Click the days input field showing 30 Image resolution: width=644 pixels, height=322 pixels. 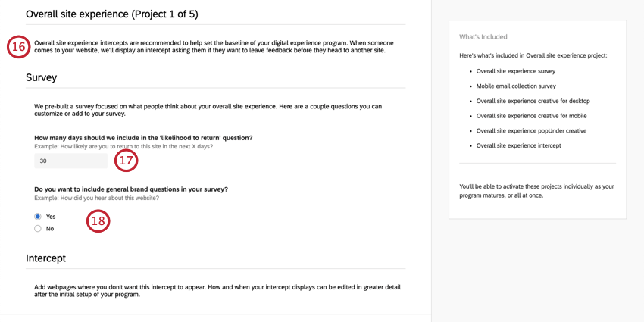(x=71, y=161)
